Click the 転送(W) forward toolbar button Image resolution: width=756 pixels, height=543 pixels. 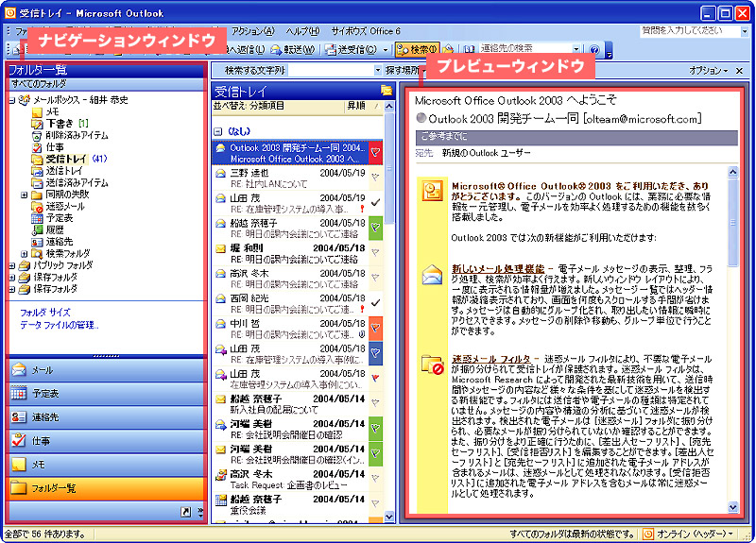click(293, 49)
